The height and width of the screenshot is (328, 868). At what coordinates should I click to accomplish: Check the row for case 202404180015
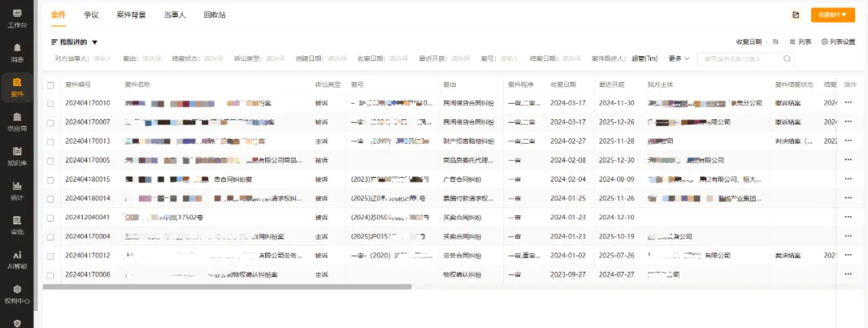click(x=51, y=179)
